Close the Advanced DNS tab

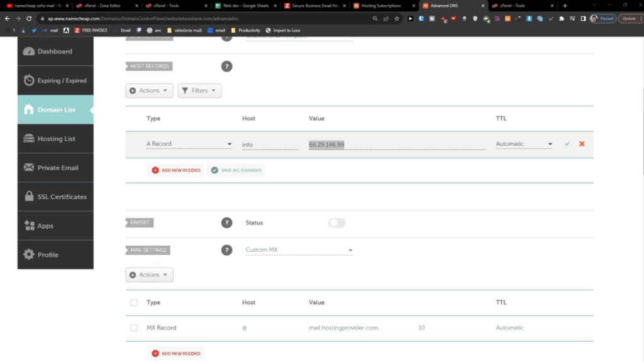pos(483,6)
